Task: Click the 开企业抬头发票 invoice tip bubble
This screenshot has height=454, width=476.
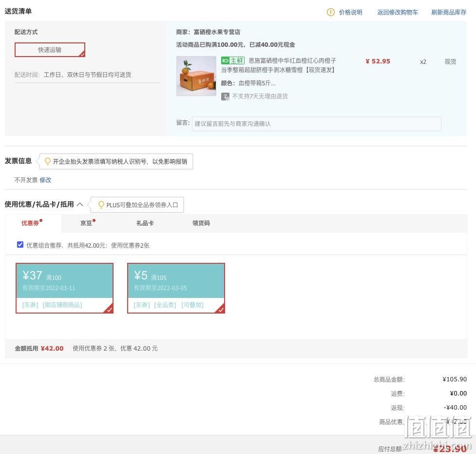Action: coord(116,161)
